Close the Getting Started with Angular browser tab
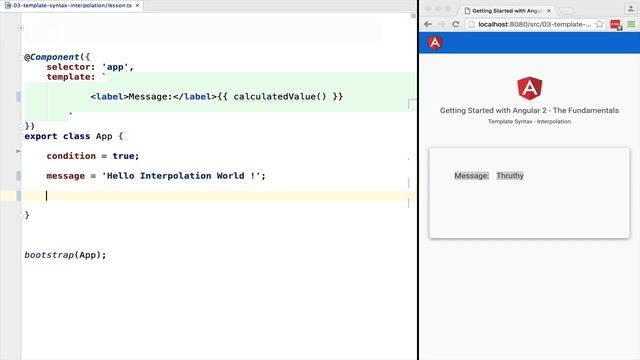The width and height of the screenshot is (640, 360). (549, 11)
